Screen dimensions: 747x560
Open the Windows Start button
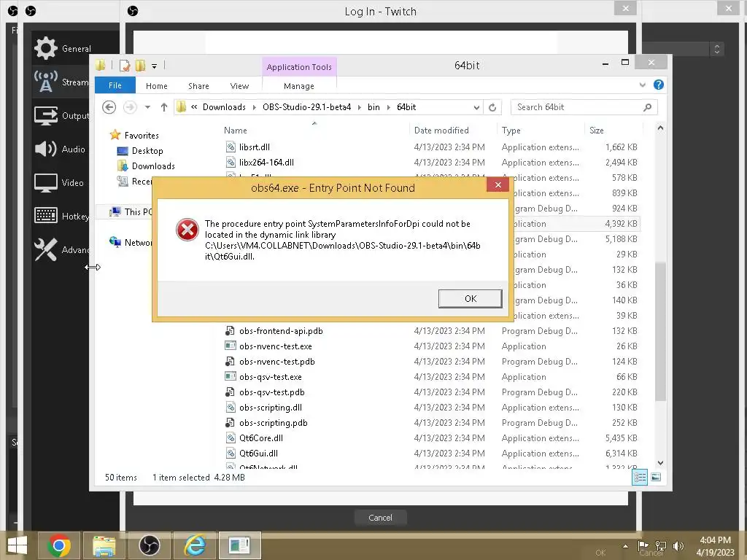point(18,545)
